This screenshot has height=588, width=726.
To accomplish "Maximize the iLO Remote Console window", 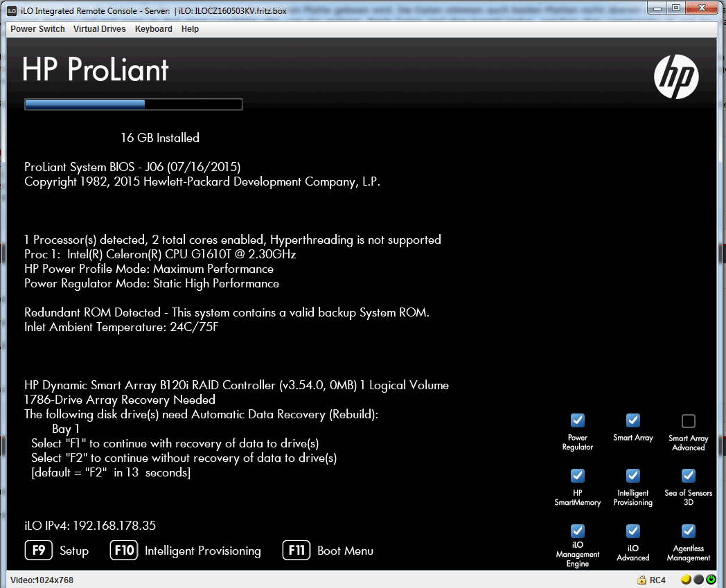I will coord(676,8).
